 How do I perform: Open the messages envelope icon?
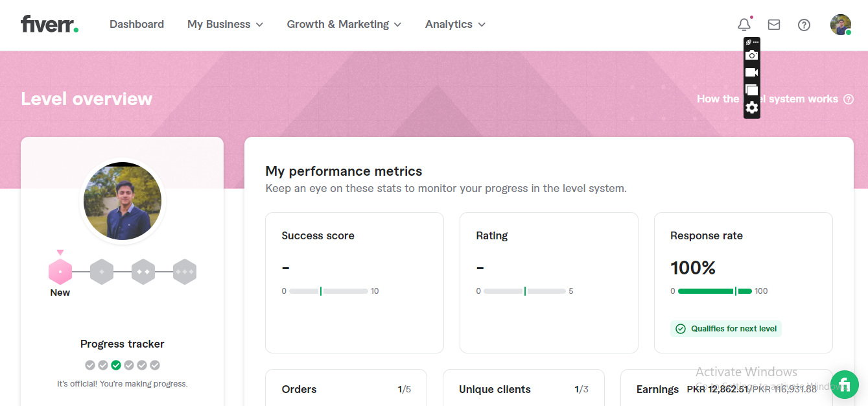(x=773, y=24)
